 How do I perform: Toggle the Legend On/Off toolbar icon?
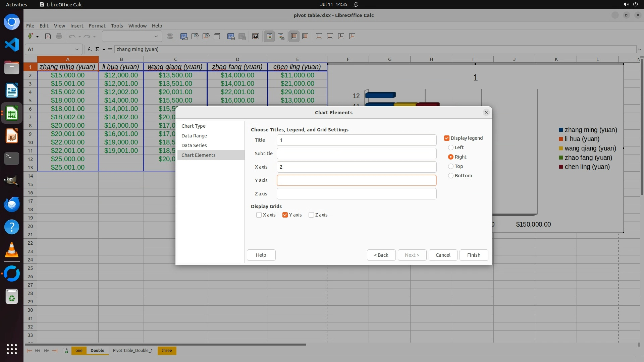point(269,37)
